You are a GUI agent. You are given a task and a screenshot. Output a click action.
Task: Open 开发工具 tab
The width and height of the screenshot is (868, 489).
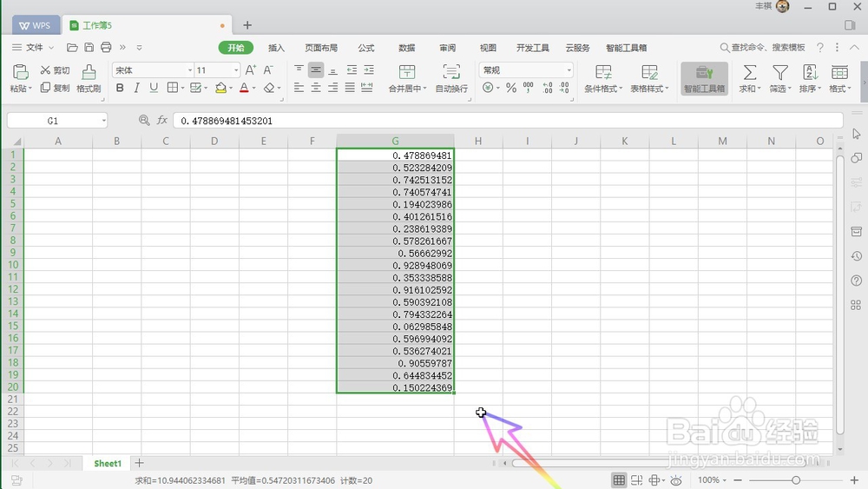click(x=533, y=48)
